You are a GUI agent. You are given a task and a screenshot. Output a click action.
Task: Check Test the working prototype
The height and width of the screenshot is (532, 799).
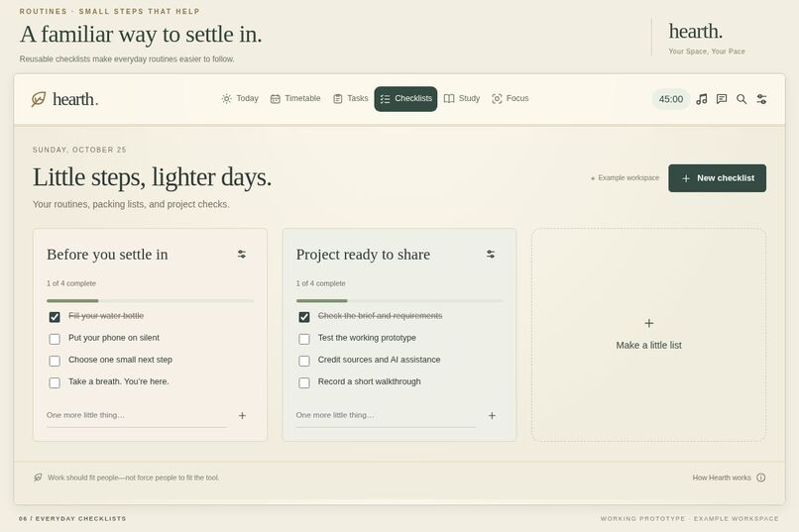(x=304, y=339)
